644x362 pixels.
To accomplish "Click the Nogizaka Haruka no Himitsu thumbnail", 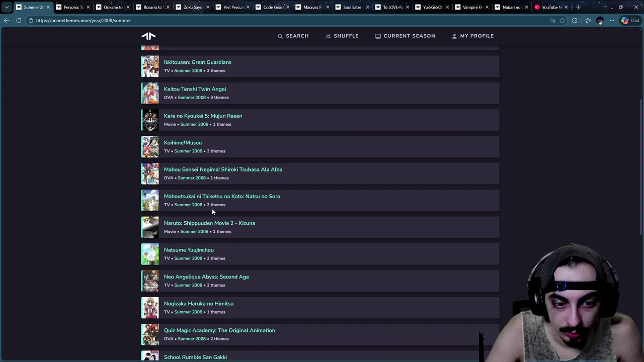I will pyautogui.click(x=150, y=308).
